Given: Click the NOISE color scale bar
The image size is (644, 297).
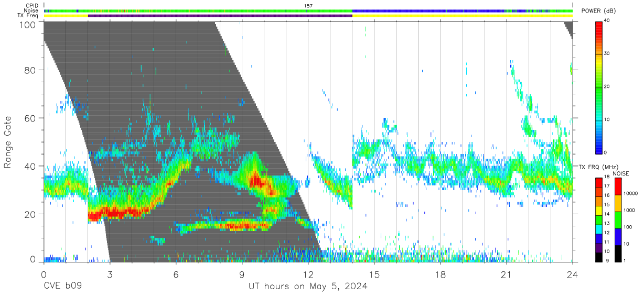Looking at the screenshot, I should click(618, 219).
